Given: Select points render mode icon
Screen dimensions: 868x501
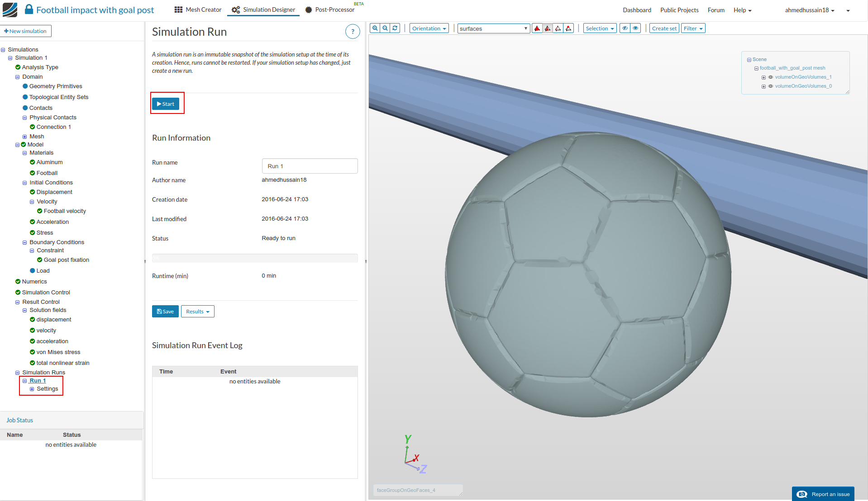Looking at the screenshot, I should click(568, 28).
